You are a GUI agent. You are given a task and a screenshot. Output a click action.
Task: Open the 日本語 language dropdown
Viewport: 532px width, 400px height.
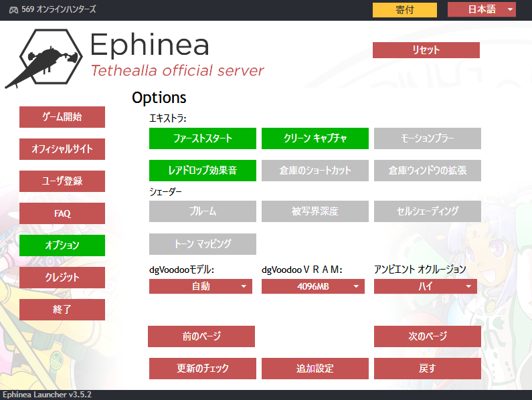click(482, 9)
